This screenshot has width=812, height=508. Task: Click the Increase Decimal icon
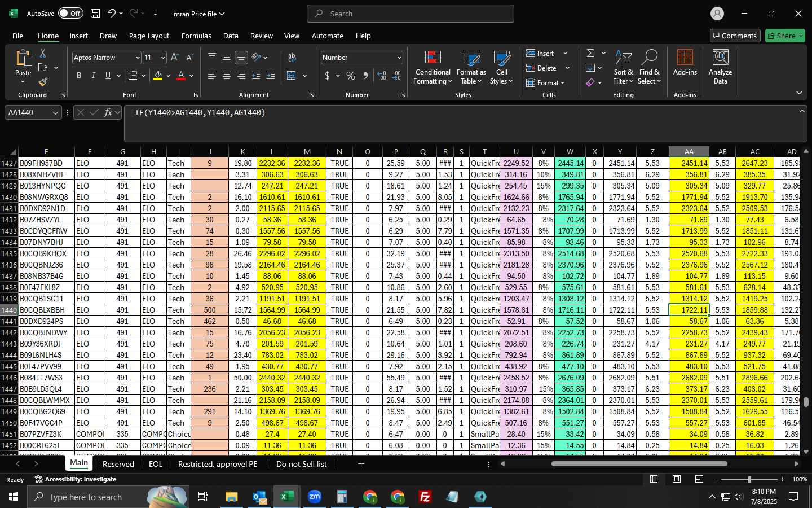(382, 76)
